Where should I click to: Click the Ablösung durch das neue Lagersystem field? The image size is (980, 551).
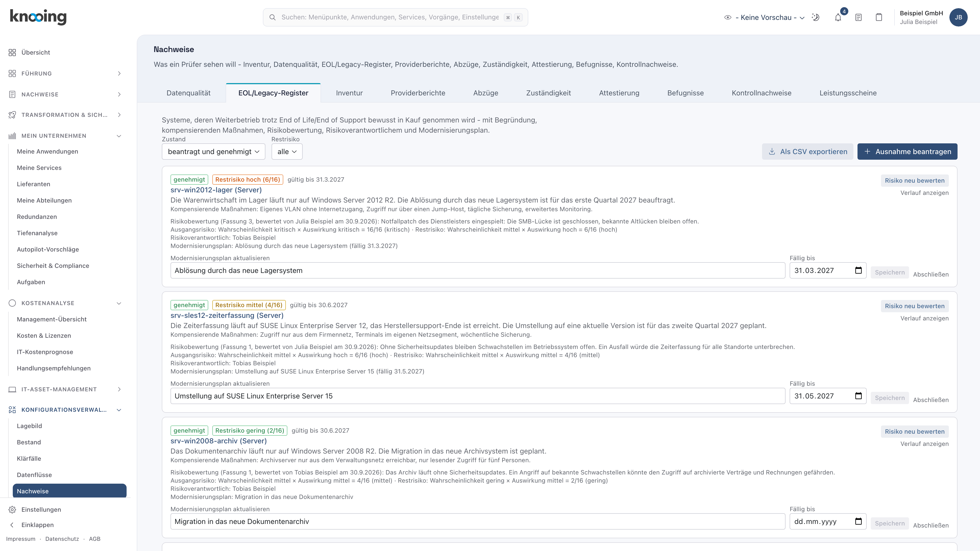click(478, 270)
